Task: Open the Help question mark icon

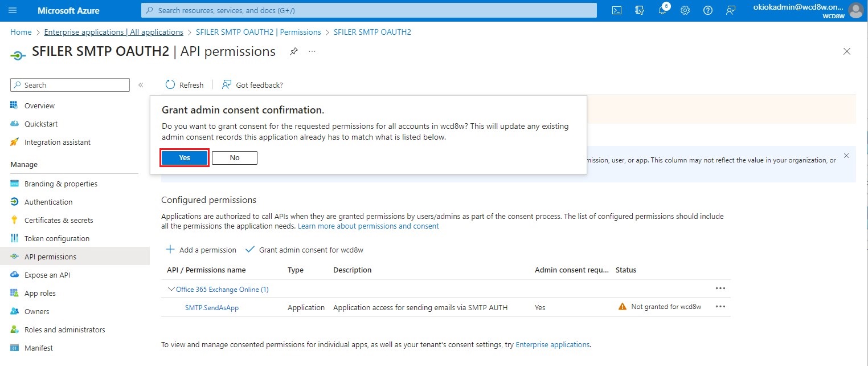Action: click(708, 10)
